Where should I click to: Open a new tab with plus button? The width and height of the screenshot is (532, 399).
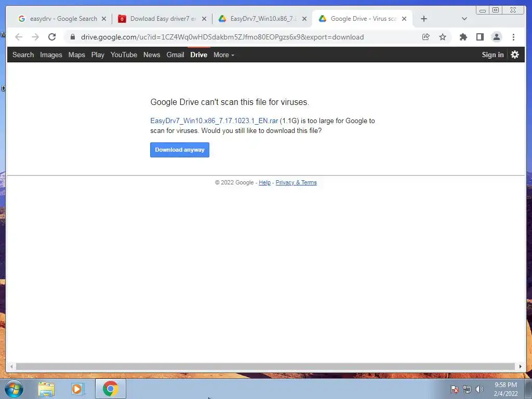click(424, 19)
